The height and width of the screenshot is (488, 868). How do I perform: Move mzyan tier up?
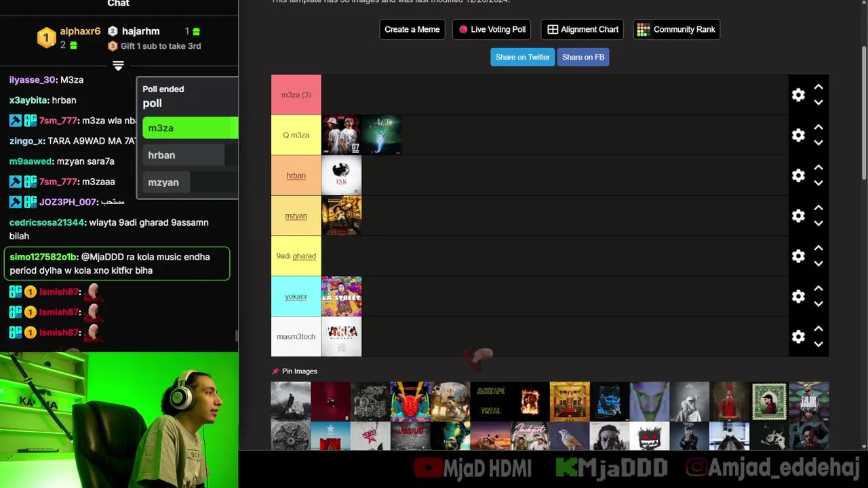tap(818, 208)
